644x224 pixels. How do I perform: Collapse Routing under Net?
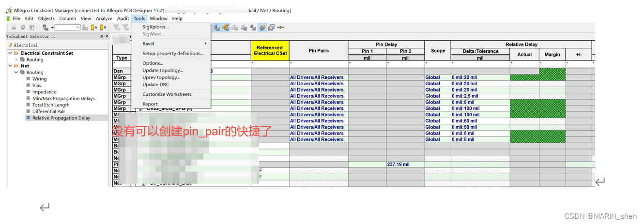[x=16, y=73]
